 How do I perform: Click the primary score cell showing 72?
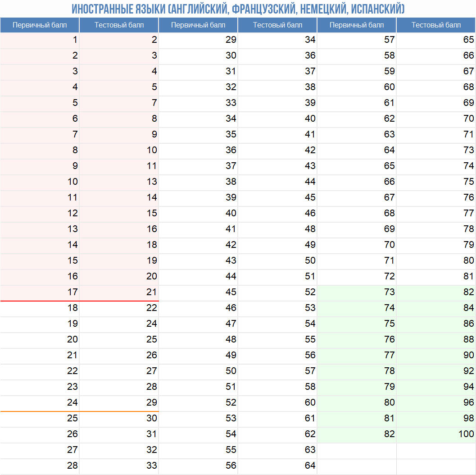357,276
